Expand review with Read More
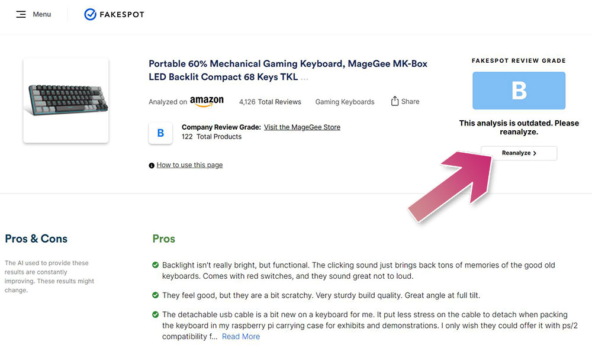This screenshot has height=364, width=592. pos(240,336)
